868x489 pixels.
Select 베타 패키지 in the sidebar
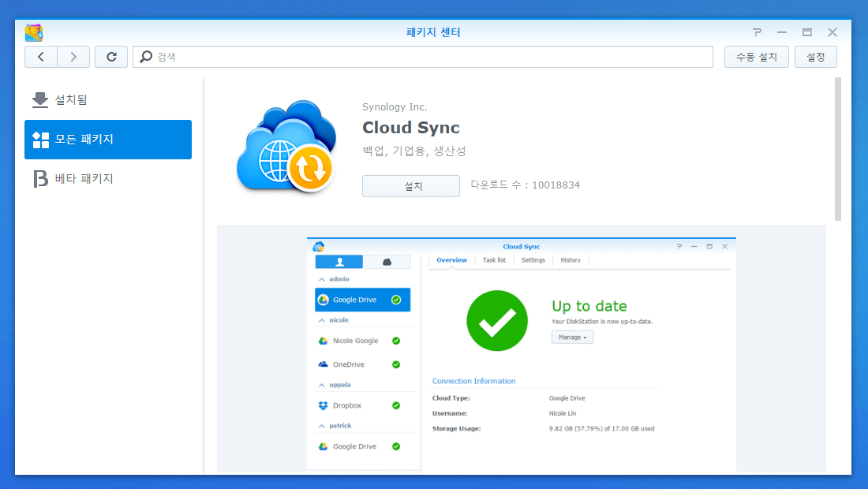coord(108,179)
